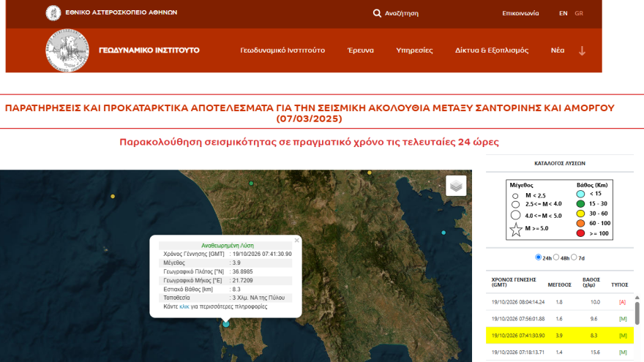Open the Δίκτυα & Εξοπλισμός menu

(492, 50)
